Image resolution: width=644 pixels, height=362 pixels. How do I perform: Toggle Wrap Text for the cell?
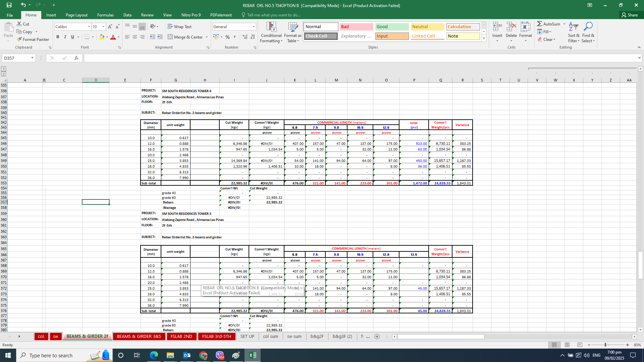click(179, 26)
